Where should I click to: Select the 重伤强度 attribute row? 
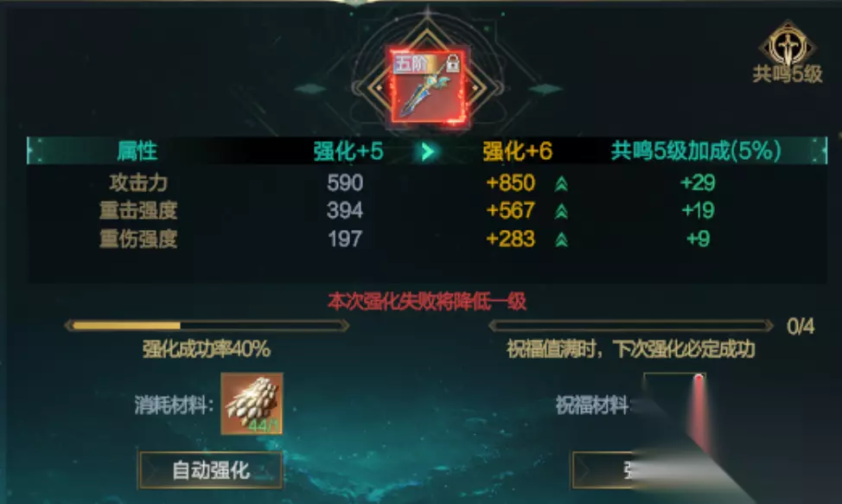pyautogui.click(x=427, y=239)
